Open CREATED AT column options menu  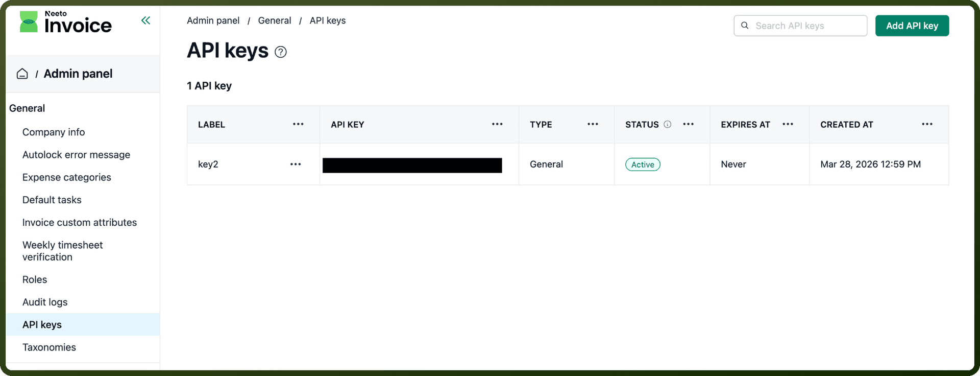coord(927,124)
